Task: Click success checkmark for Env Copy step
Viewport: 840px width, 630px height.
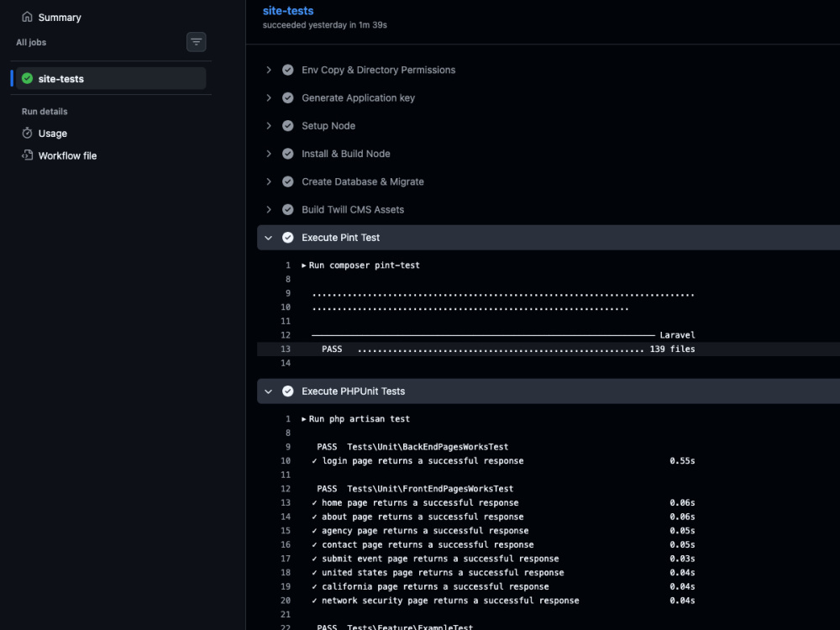Action: (x=287, y=70)
